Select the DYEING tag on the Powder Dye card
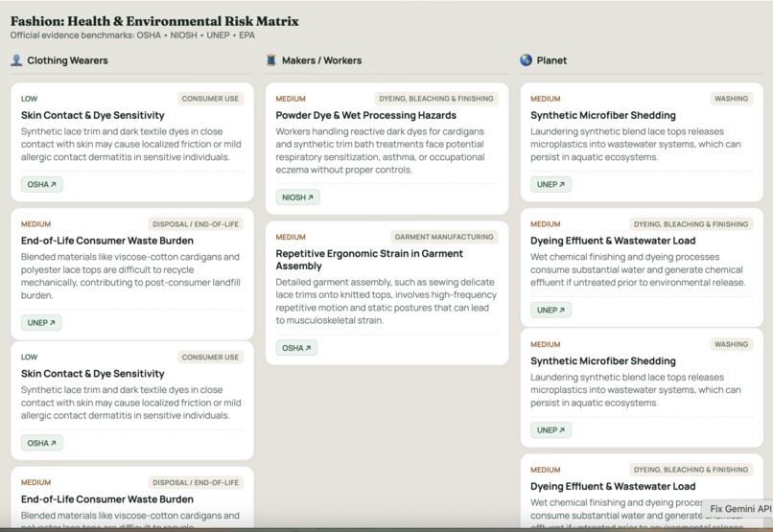773x532 pixels. click(x=435, y=99)
